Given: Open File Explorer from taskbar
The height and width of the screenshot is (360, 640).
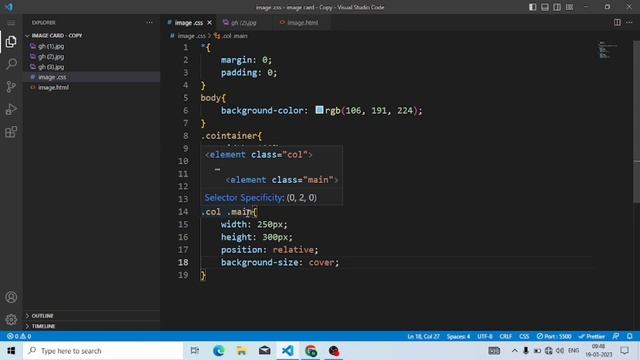Looking at the screenshot, I should click(241, 351).
